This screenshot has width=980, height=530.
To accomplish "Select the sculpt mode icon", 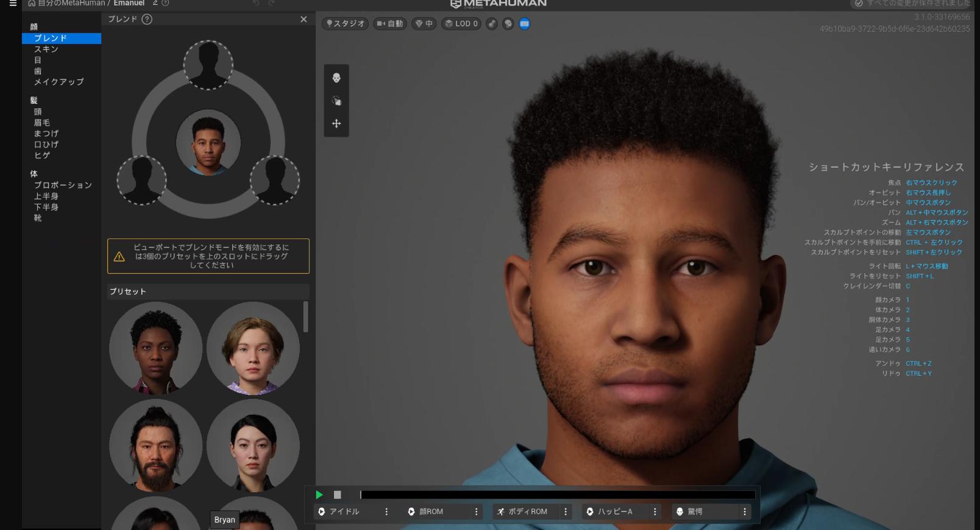I will (336, 101).
